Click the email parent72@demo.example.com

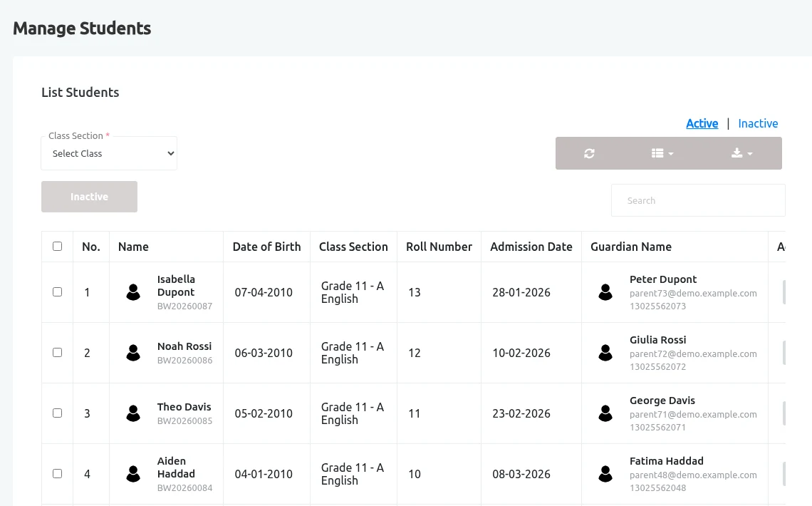tap(694, 353)
